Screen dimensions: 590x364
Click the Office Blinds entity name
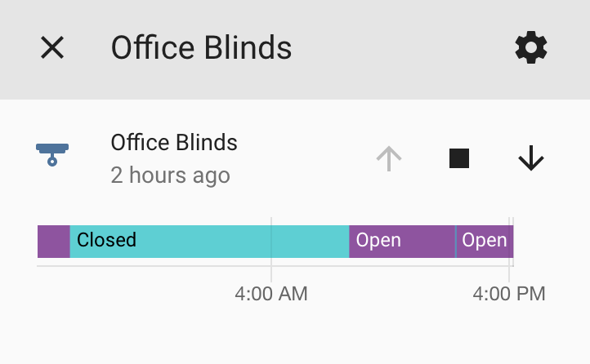pyautogui.click(x=174, y=142)
